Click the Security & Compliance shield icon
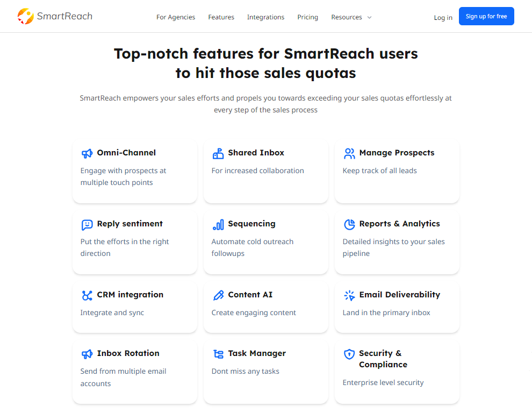Image resolution: width=532 pixels, height=413 pixels. tap(349, 354)
